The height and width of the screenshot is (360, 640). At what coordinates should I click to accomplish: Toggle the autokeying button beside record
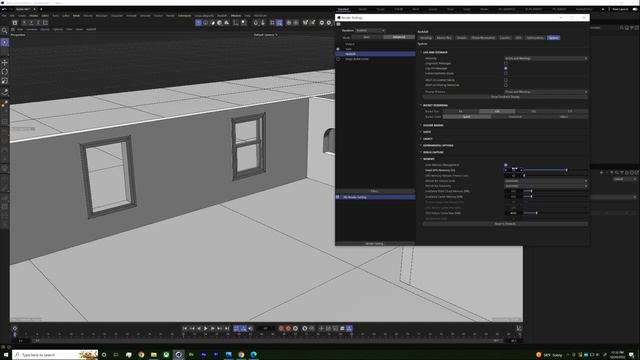[288, 328]
